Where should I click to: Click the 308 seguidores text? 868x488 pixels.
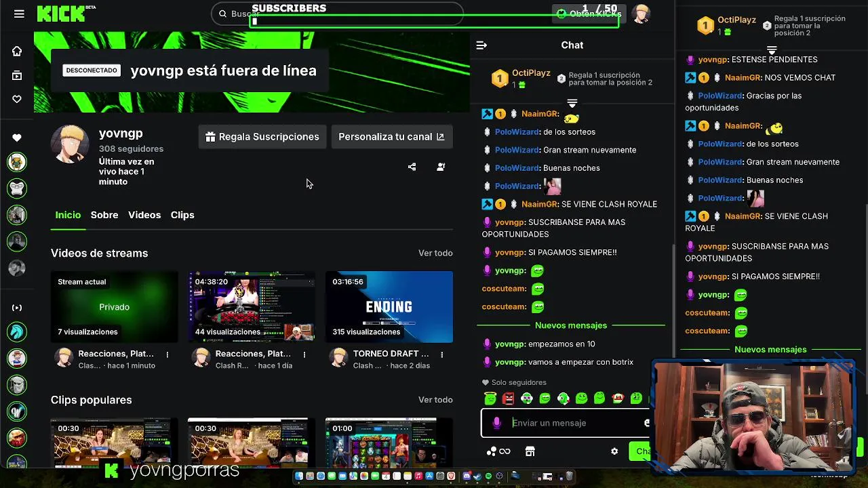(131, 148)
